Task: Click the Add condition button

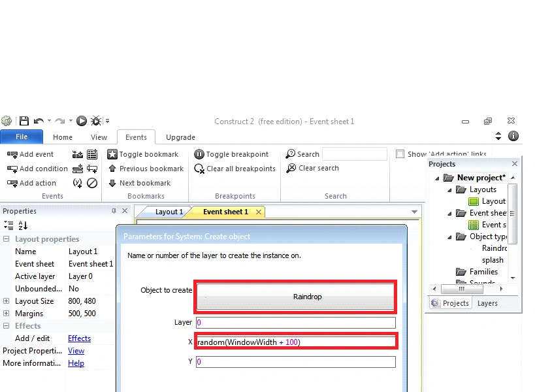Action: pyautogui.click(x=37, y=169)
